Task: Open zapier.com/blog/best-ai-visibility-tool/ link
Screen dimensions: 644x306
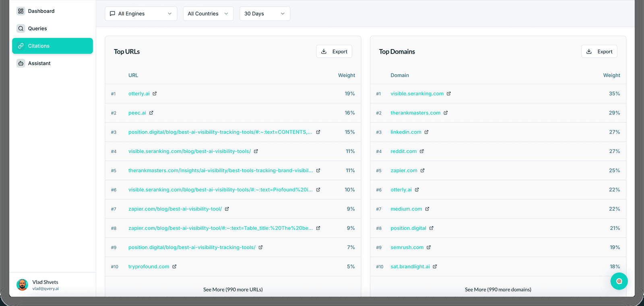Action: point(175,209)
